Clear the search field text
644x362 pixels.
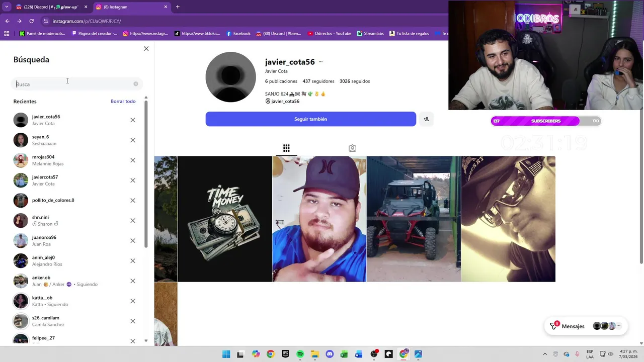pos(136,84)
